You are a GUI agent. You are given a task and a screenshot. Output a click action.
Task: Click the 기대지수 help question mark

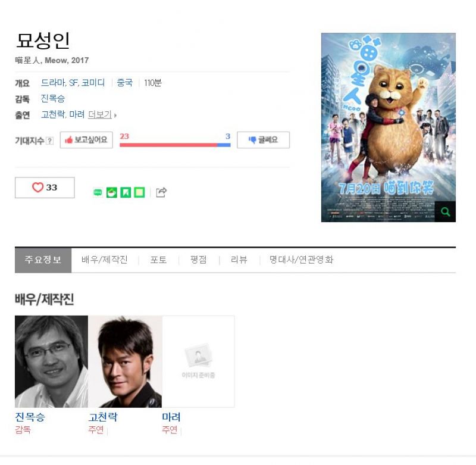50,141
